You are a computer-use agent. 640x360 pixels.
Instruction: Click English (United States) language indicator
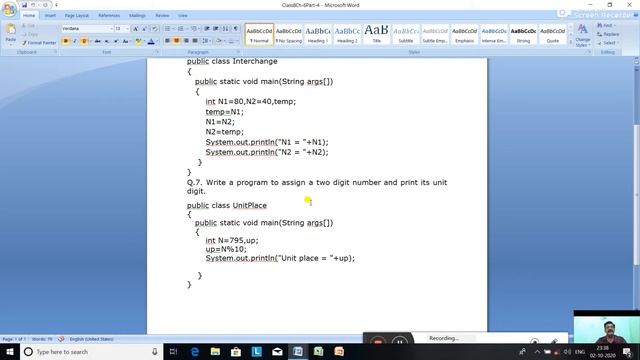point(91,339)
